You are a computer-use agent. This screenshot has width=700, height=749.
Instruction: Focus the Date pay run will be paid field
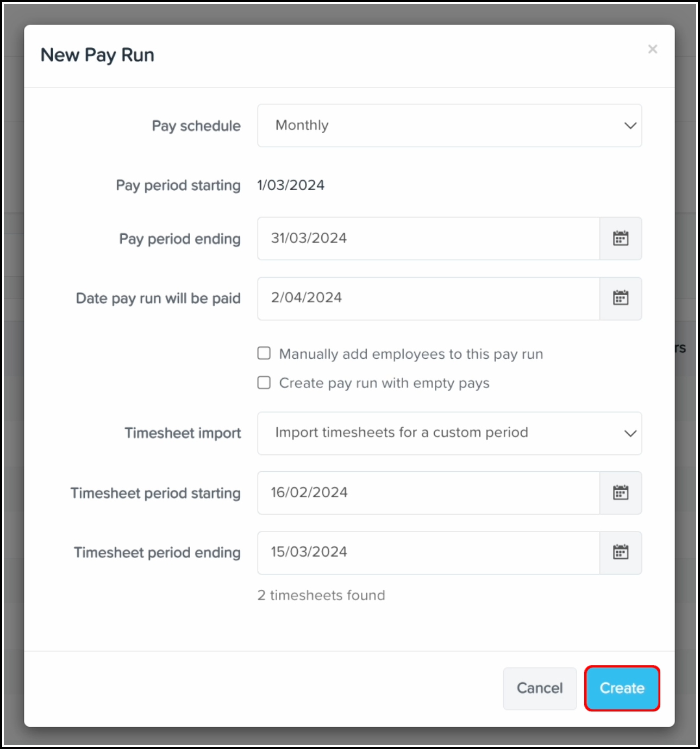428,298
